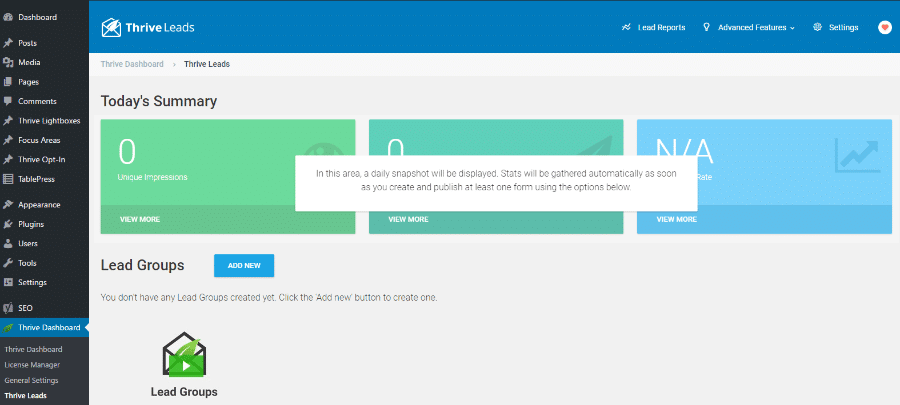900x405 pixels.
Task: Click Thrive Dashboard breadcrumb link
Action: [x=132, y=64]
